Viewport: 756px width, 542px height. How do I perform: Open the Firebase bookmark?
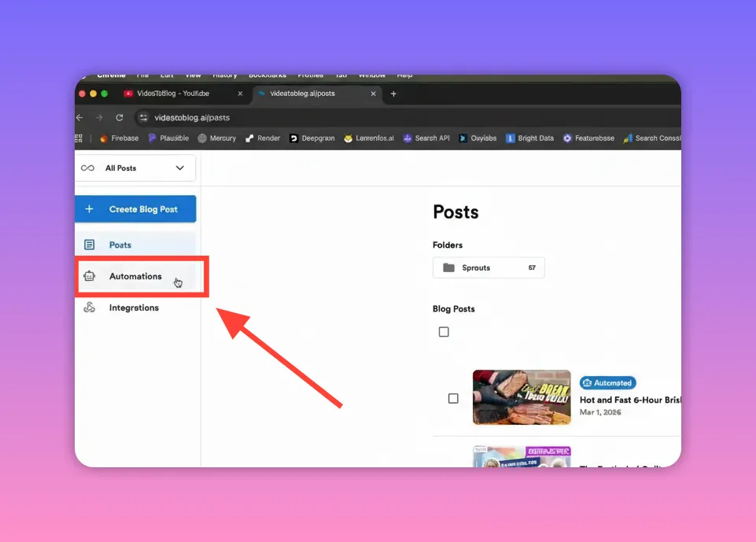click(x=119, y=138)
